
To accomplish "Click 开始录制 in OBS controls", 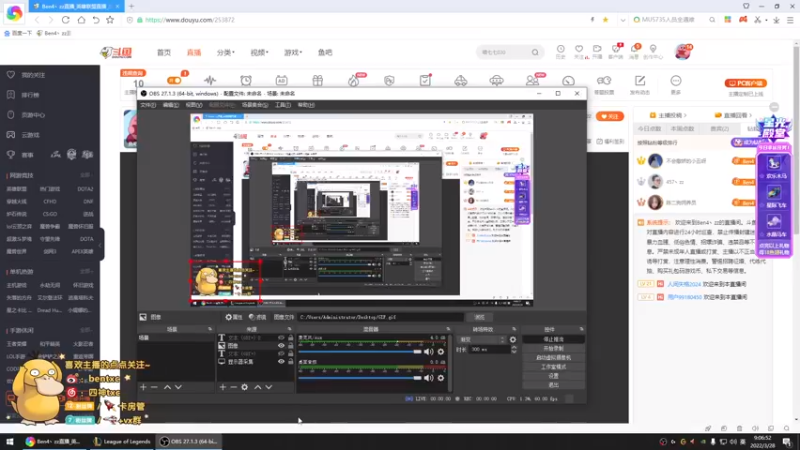I will tap(553, 348).
